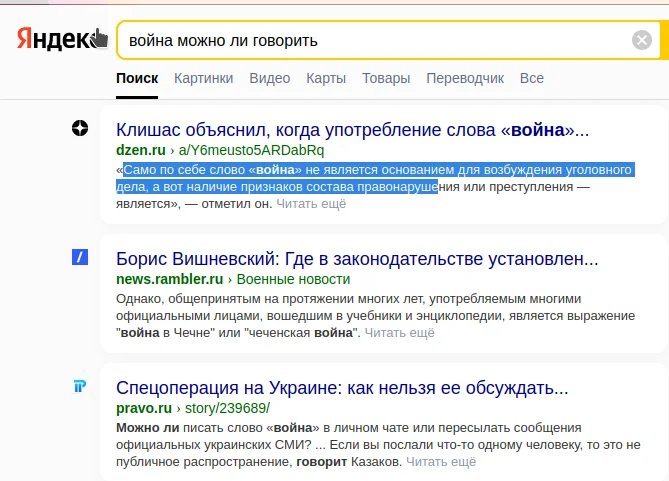Go to the Карты tab
Screen dimensions: 669x481
tap(326, 79)
